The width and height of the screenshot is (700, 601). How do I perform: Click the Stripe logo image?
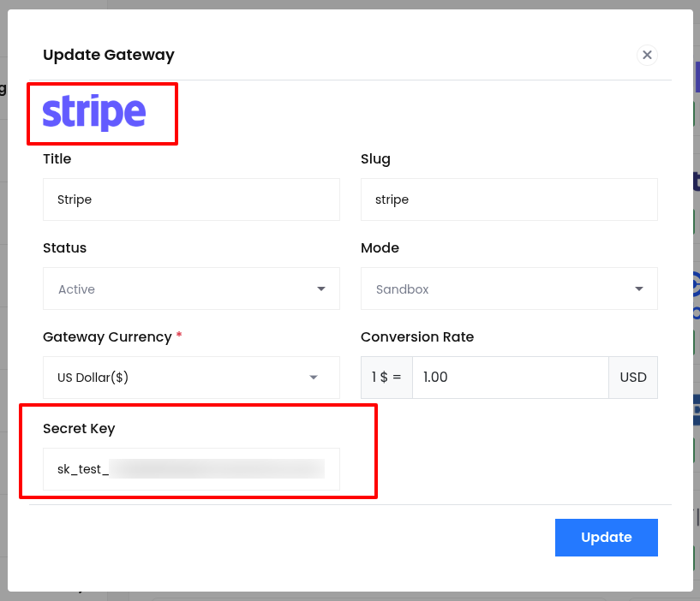(x=94, y=113)
